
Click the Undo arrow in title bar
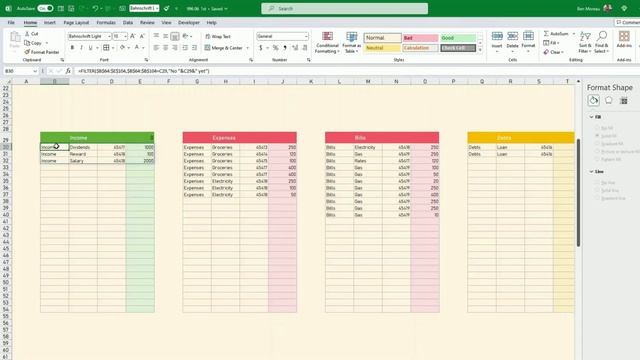(x=95, y=8)
